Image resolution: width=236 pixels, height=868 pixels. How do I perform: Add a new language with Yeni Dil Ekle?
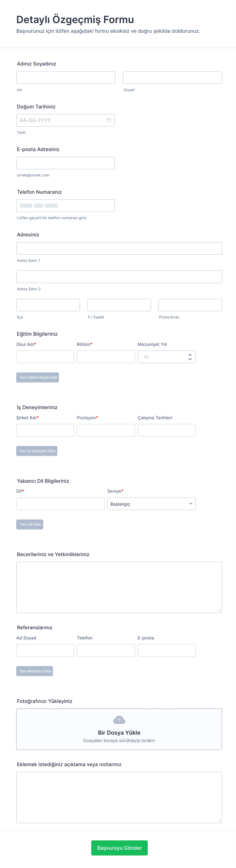[x=30, y=524]
